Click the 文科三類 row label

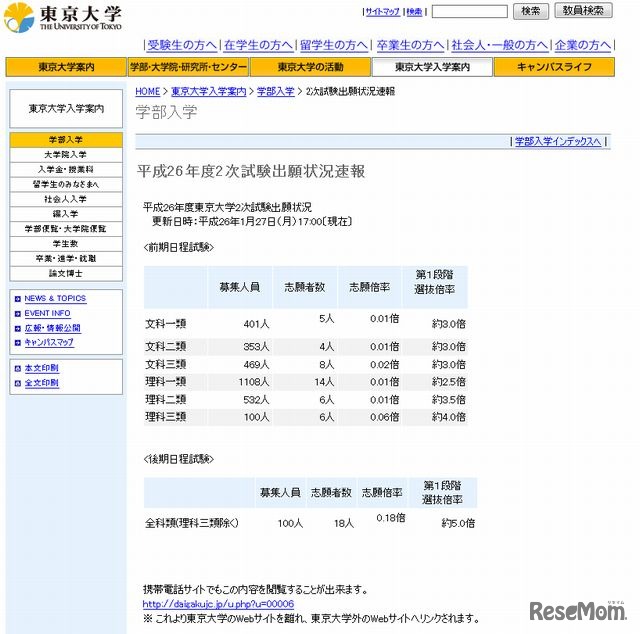[x=166, y=365]
